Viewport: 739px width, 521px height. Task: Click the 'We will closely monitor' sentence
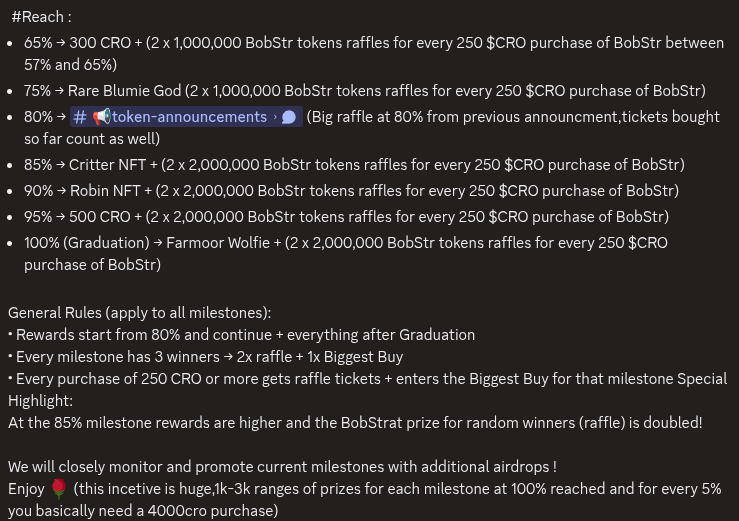tap(282, 466)
